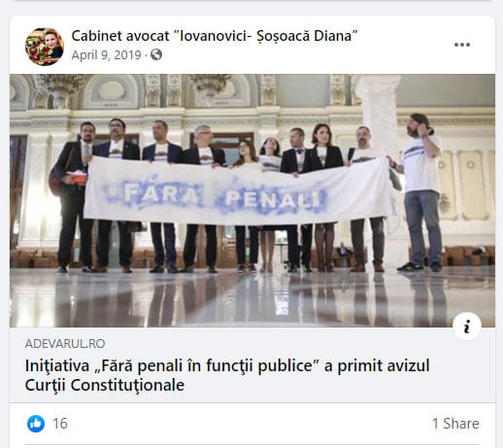The width and height of the screenshot is (503, 448).
Task: Show who shared via 1 Share
Action: 455,424
